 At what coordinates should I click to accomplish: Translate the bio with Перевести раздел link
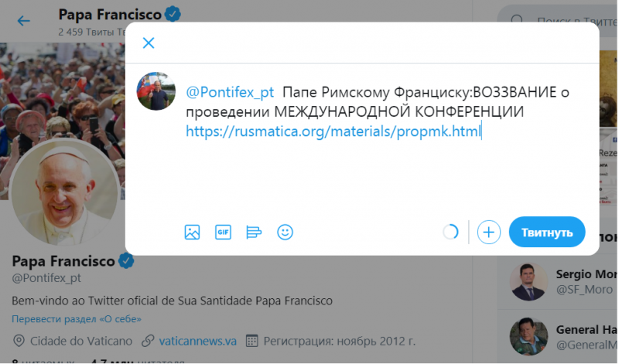[77, 318]
